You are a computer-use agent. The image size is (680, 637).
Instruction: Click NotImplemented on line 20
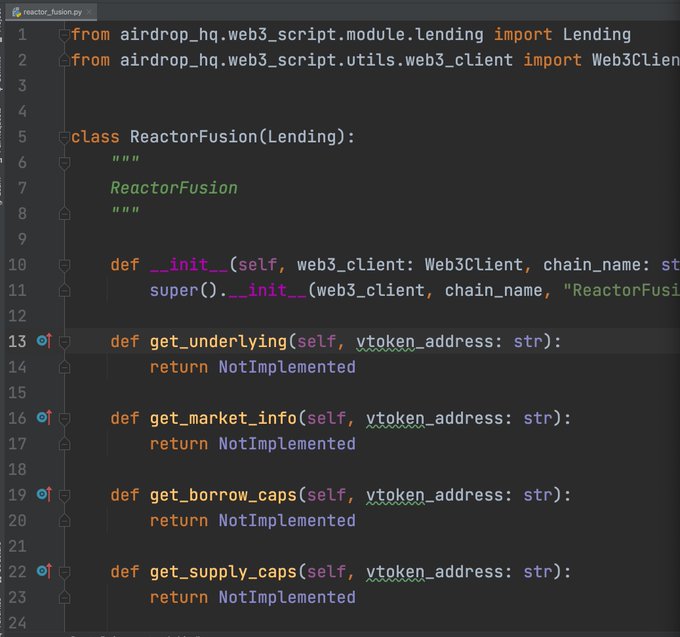click(287, 521)
